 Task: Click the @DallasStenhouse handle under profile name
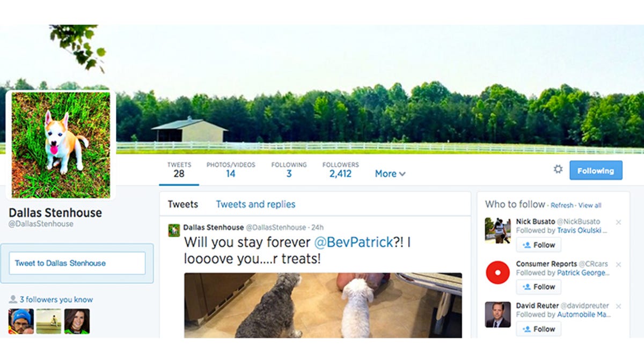point(41,224)
